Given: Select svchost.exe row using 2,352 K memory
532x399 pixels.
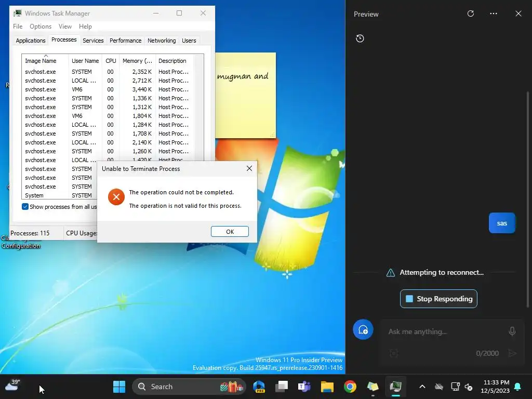Looking at the screenshot, I should (108, 72).
